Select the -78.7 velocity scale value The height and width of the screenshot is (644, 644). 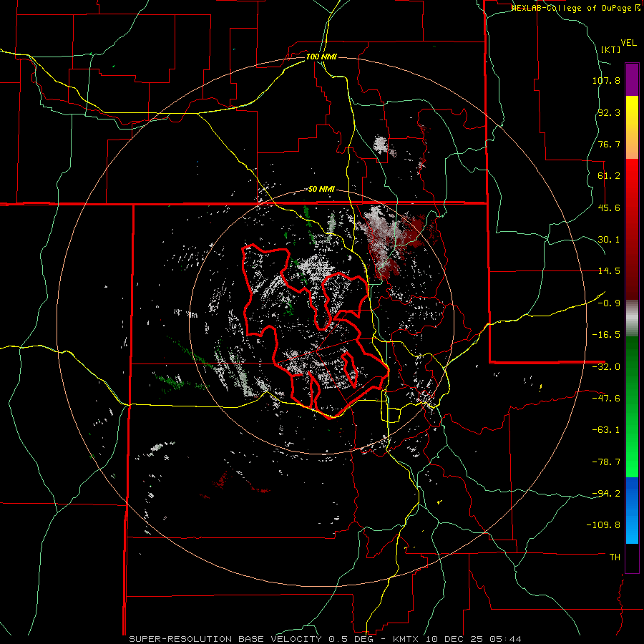606,462
